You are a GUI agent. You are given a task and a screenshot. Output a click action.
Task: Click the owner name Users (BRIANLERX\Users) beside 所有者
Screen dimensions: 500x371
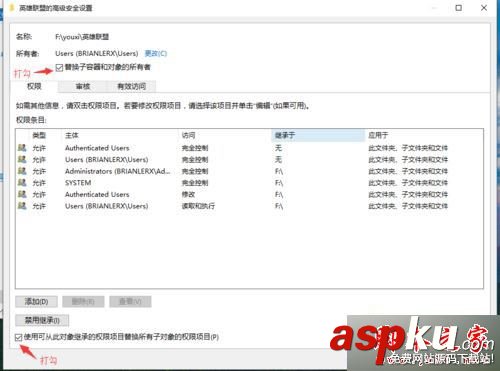[97, 53]
